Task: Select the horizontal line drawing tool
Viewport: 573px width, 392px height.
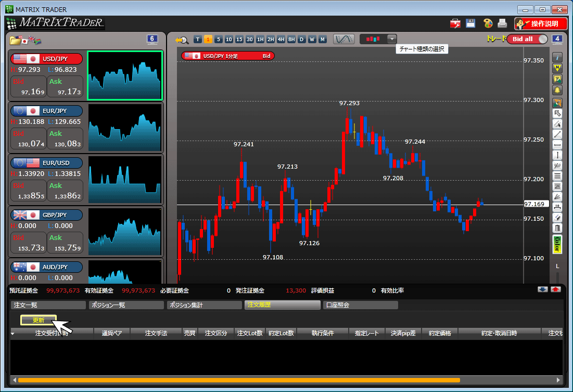Action: [557, 145]
